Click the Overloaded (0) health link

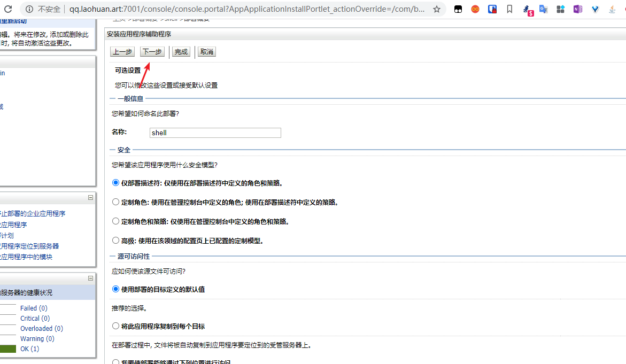click(41, 329)
